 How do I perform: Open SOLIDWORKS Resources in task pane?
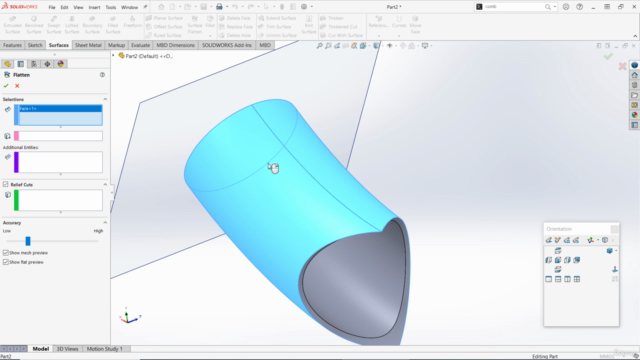[x=634, y=75]
